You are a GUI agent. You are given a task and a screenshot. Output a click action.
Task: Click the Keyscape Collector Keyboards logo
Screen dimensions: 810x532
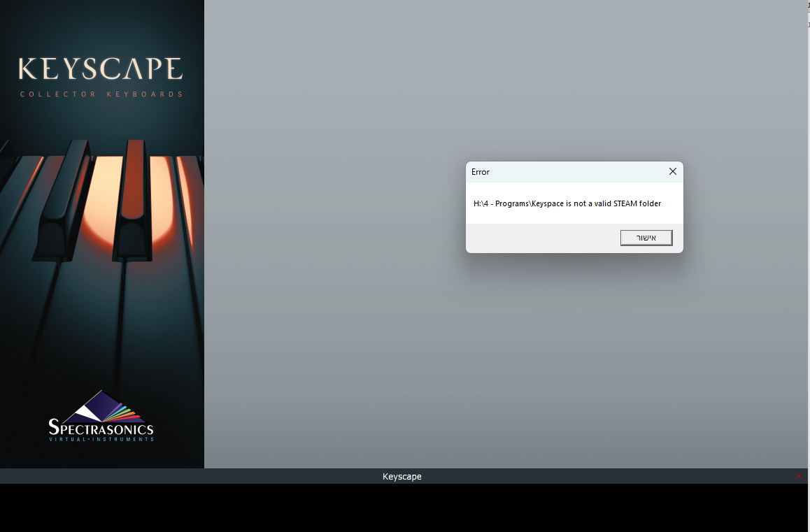(101, 77)
